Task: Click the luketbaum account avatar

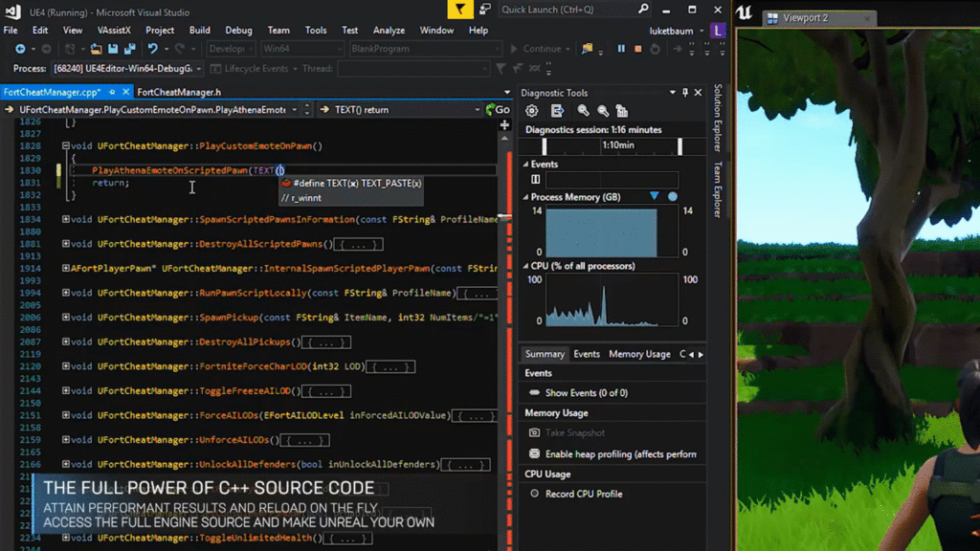Action: (718, 31)
